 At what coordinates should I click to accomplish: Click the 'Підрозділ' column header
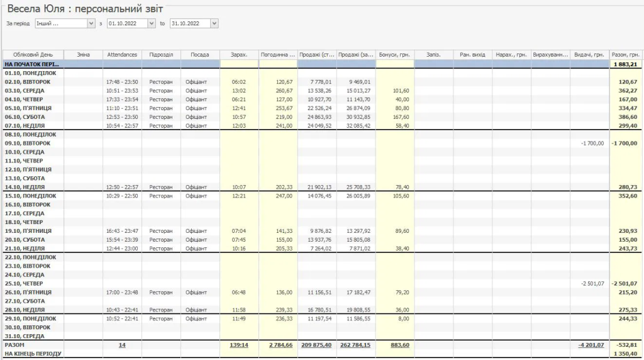pos(161,55)
